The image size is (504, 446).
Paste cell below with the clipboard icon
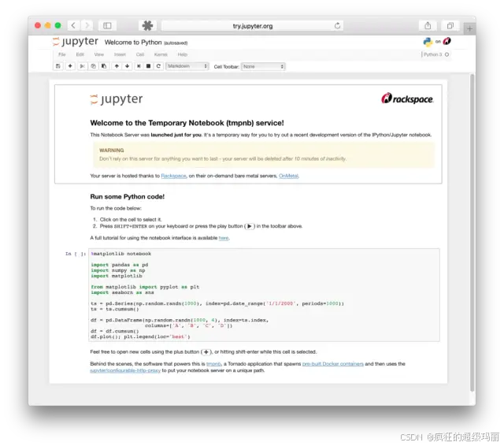pyautogui.click(x=104, y=66)
